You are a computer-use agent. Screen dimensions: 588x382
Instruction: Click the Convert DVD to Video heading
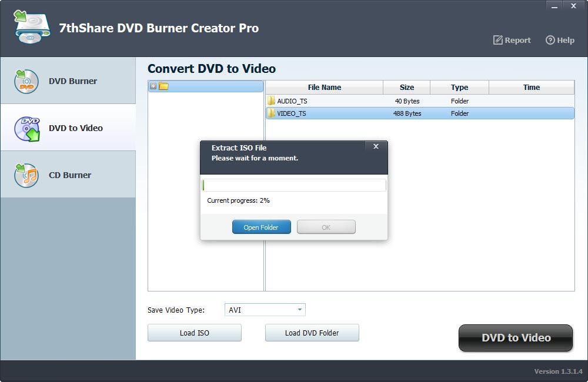coord(212,69)
